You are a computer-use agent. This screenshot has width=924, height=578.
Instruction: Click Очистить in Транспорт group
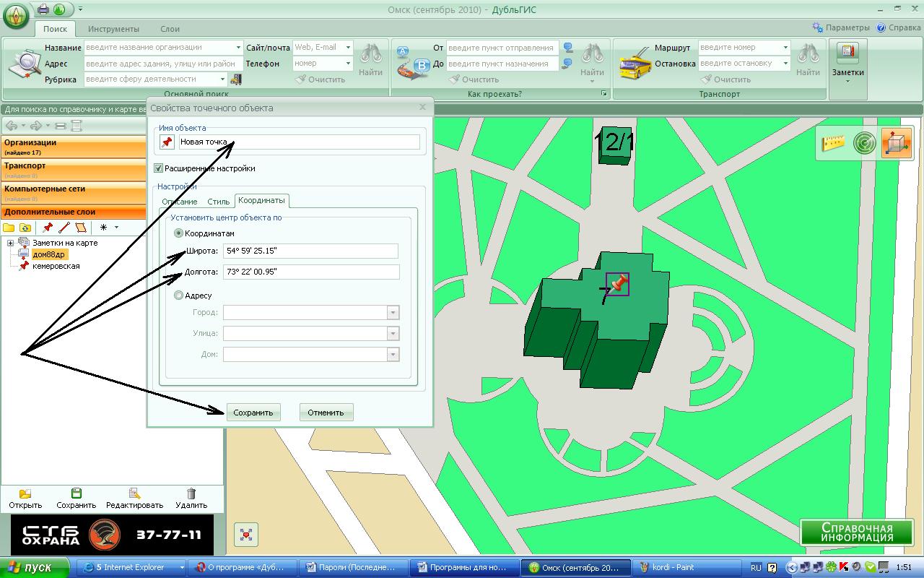point(725,79)
